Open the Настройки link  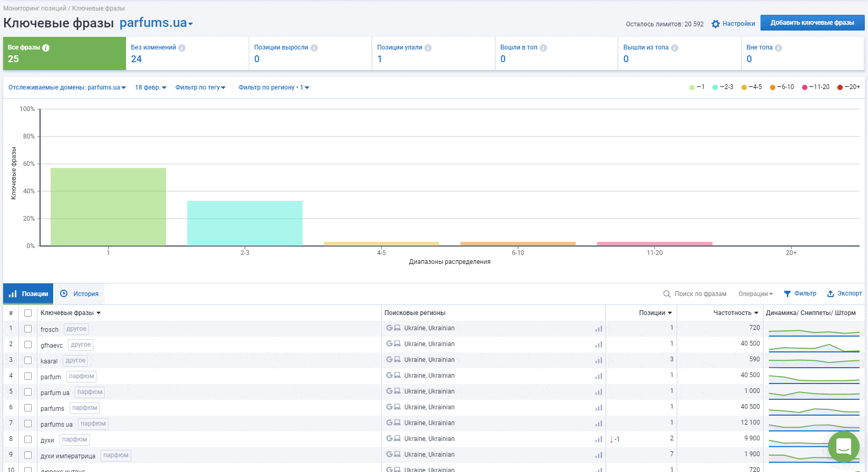point(738,24)
